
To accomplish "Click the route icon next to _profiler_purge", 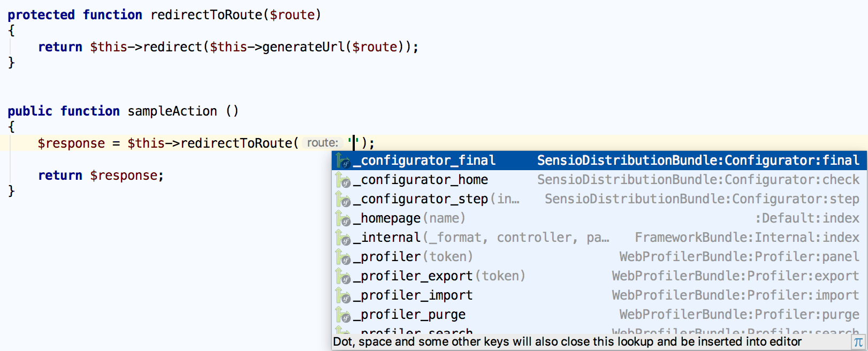I will pos(345,314).
